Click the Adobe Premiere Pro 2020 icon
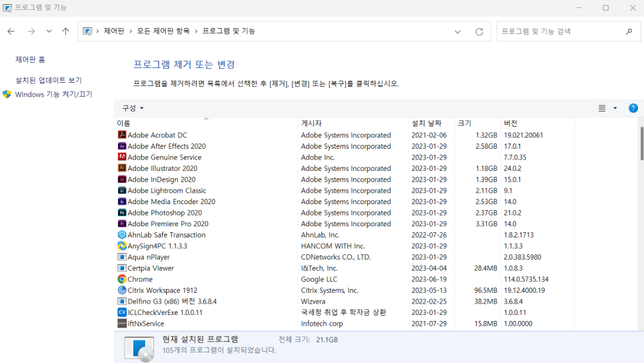 122,224
